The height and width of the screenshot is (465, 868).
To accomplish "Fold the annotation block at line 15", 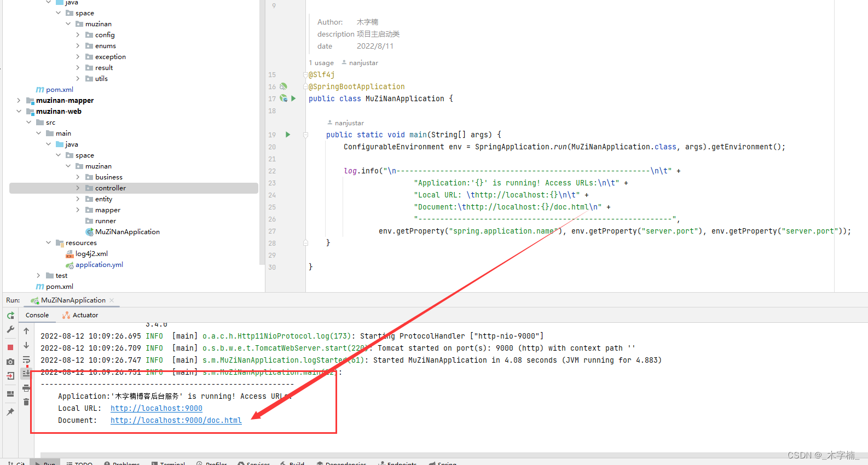I will coord(306,74).
